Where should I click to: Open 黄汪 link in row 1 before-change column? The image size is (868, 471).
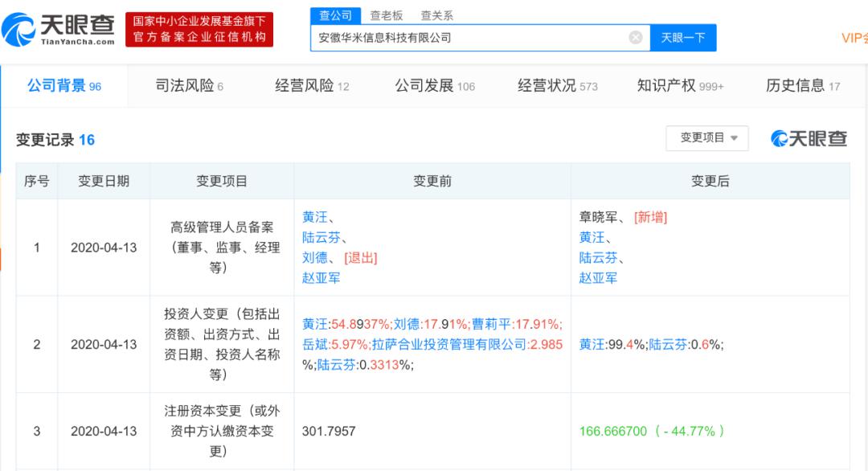pos(315,217)
